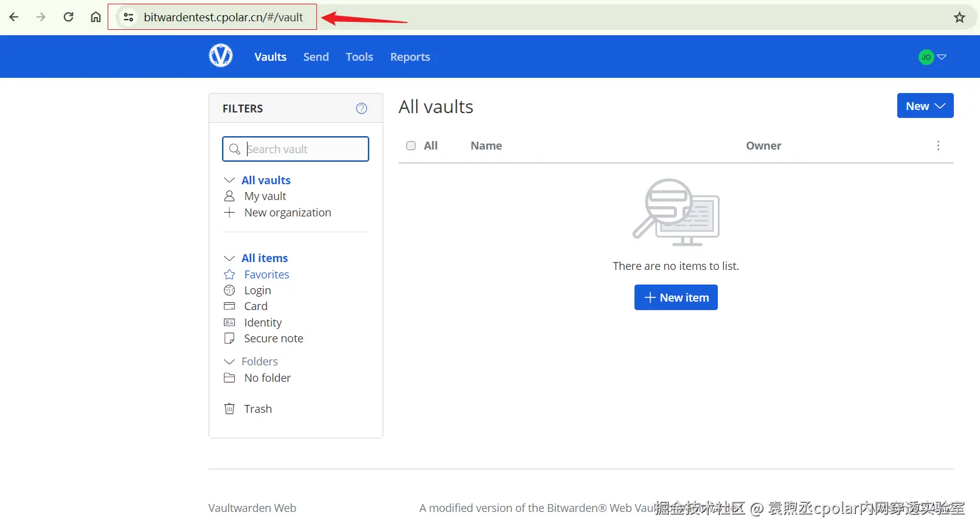Viewport: 980px width, 532px height.
Task: Click the Identity card icon
Action: [229, 322]
